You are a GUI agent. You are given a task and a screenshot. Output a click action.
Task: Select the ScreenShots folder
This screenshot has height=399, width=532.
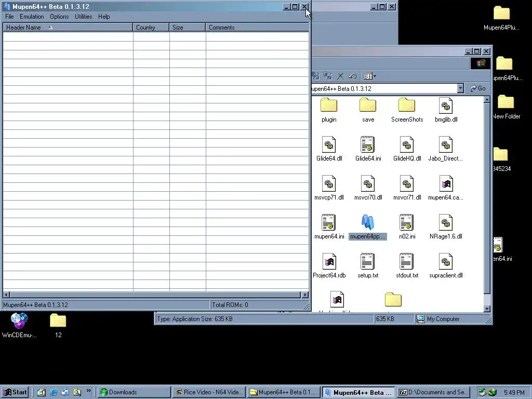(407, 110)
